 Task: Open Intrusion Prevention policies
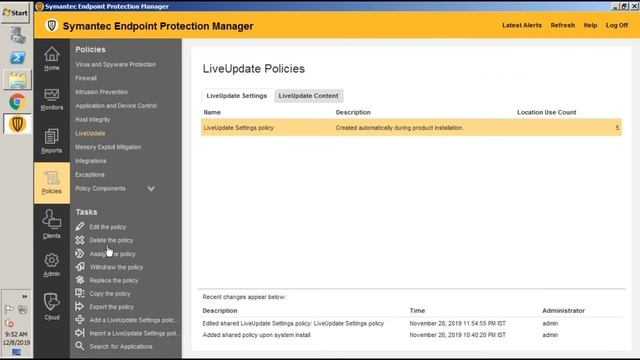pos(102,92)
